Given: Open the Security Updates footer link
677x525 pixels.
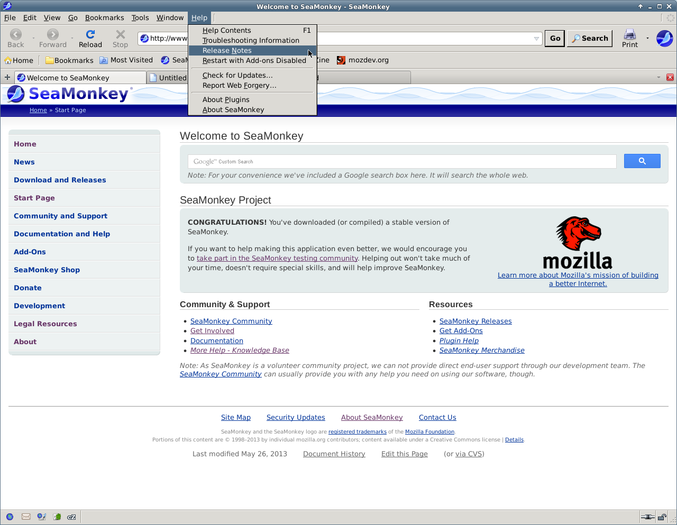Looking at the screenshot, I should [x=296, y=417].
